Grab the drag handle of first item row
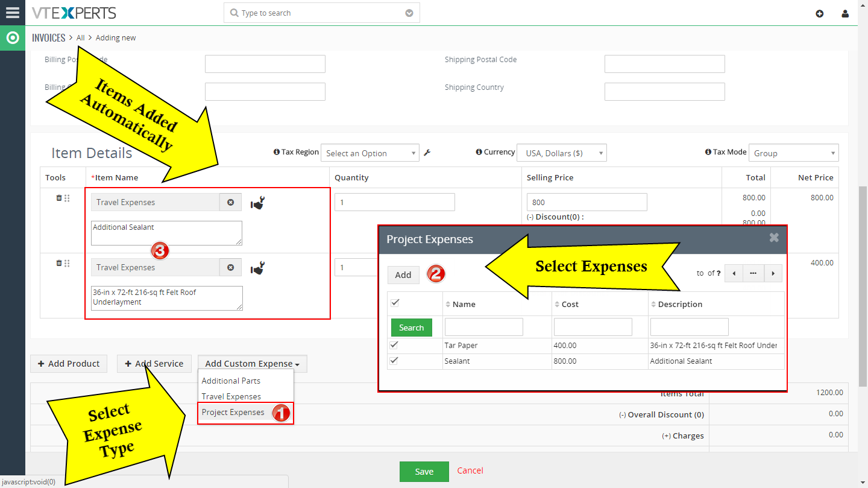Screen dimensions: 868x488 (67, 198)
